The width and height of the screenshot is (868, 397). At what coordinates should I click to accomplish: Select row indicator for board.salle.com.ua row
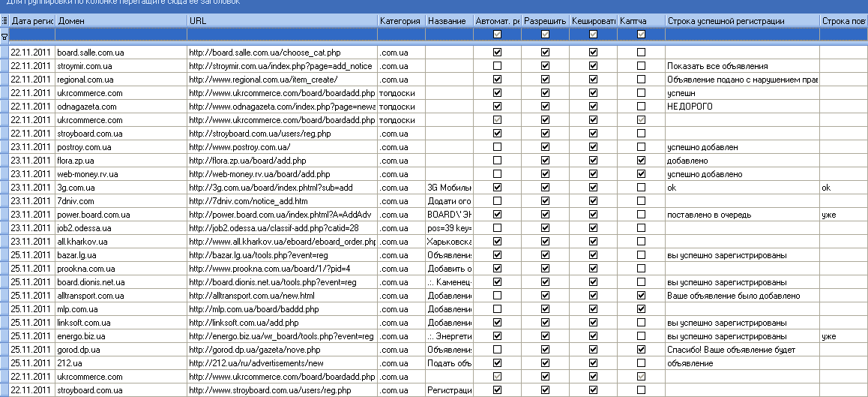[4, 53]
